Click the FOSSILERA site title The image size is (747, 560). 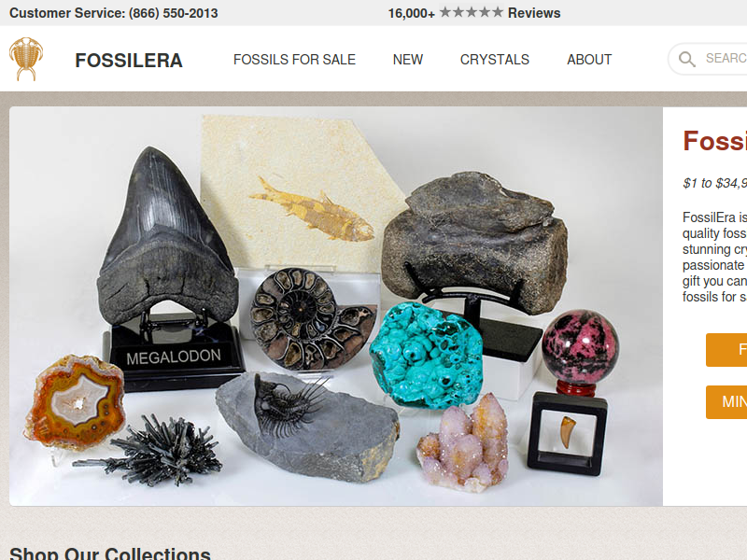point(129,61)
